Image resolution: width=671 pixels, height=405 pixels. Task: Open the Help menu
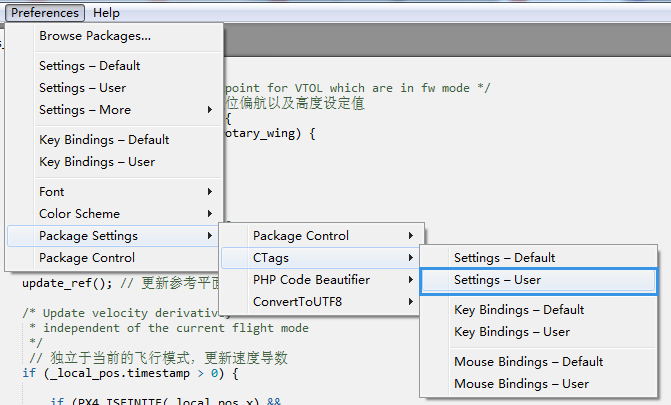[x=106, y=13]
